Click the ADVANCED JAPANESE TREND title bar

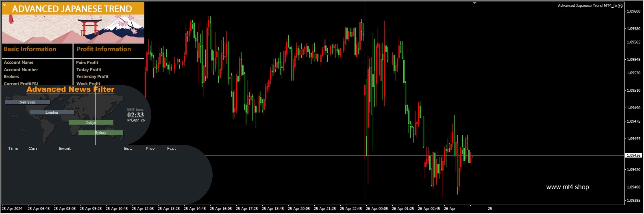tap(73, 9)
